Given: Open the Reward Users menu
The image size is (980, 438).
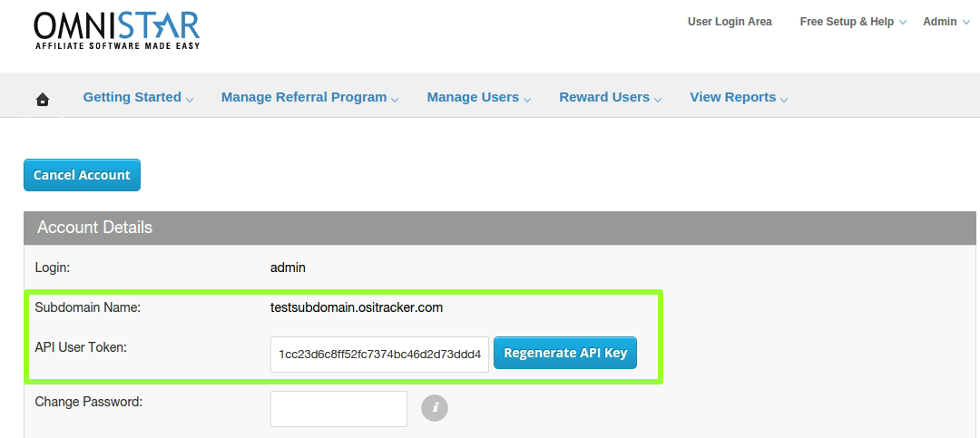Looking at the screenshot, I should click(604, 97).
